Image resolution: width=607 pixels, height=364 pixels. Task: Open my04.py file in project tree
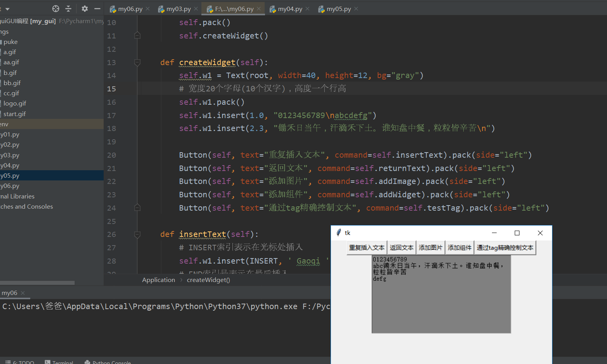click(x=10, y=165)
